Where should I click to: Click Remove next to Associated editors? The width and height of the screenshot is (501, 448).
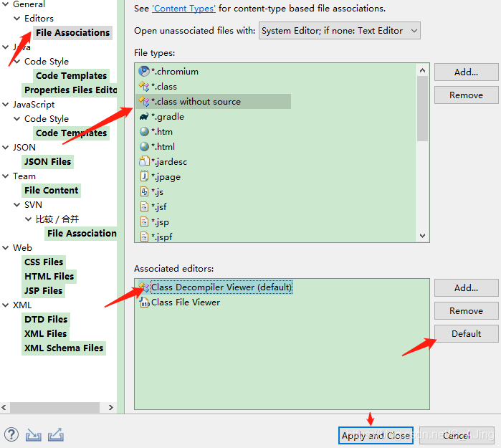[x=466, y=310]
